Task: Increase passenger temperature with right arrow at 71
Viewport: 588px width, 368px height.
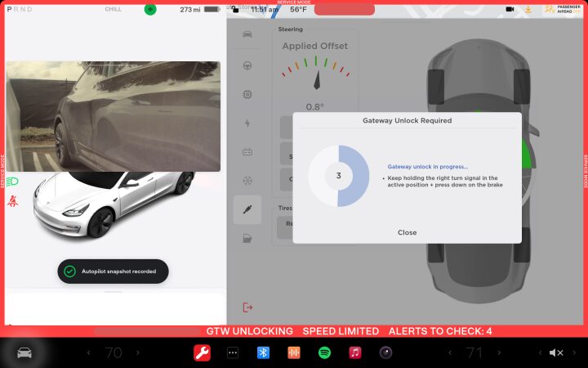Action: pyautogui.click(x=500, y=352)
